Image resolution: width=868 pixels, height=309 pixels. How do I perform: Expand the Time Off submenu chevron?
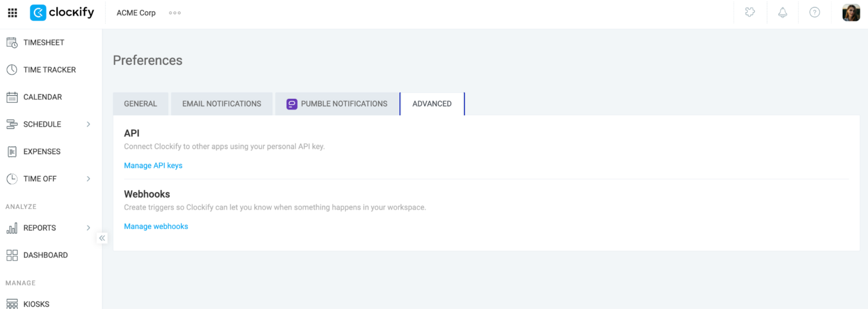[x=88, y=179]
